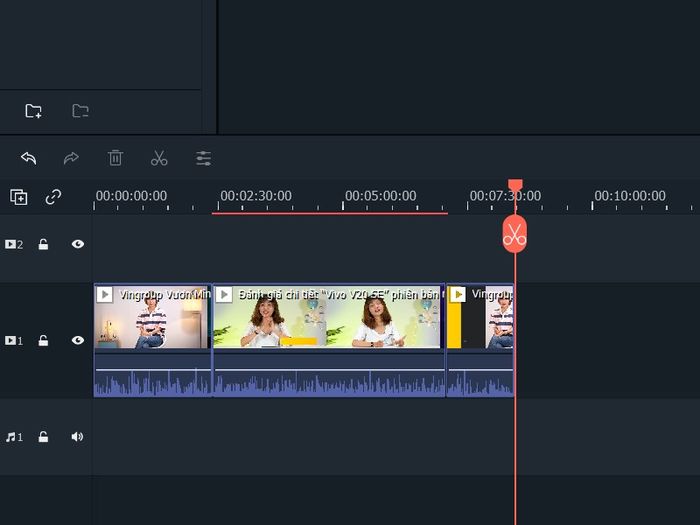Viewport: 700px width, 525px height.
Task: Open the edit adjustments sliders icon
Action: pos(204,158)
